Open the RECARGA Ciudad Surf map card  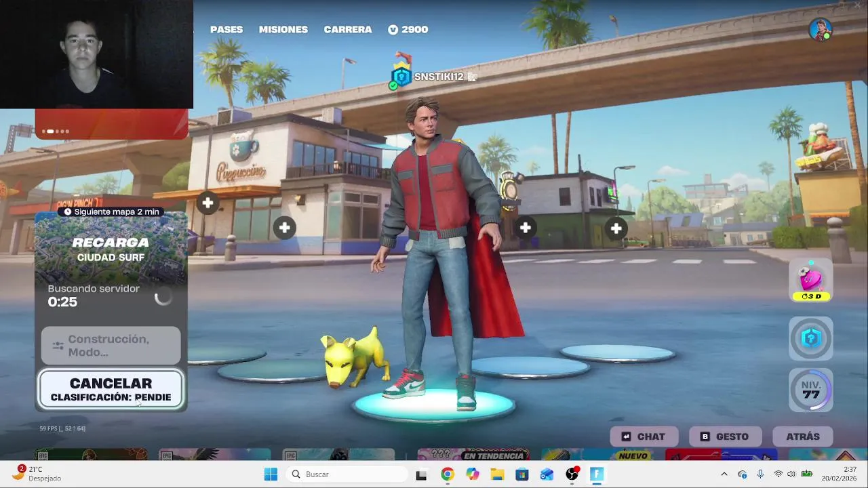click(x=111, y=249)
